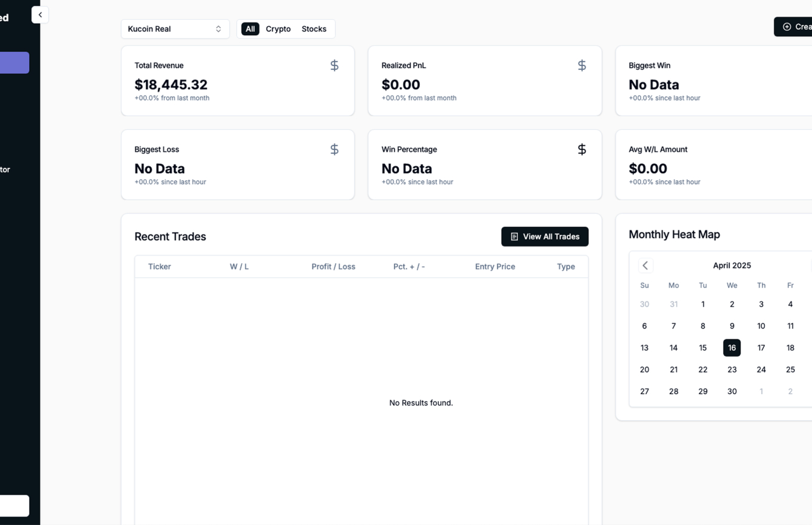This screenshot has height=525, width=812.
Task: Open View All Trades
Action: click(545, 236)
